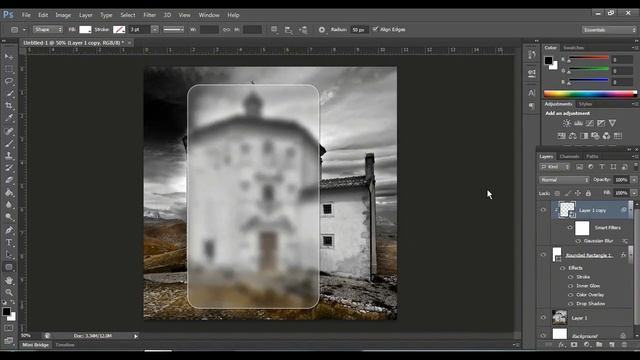Open the File menu
The width and height of the screenshot is (640, 360).
pos(26,15)
